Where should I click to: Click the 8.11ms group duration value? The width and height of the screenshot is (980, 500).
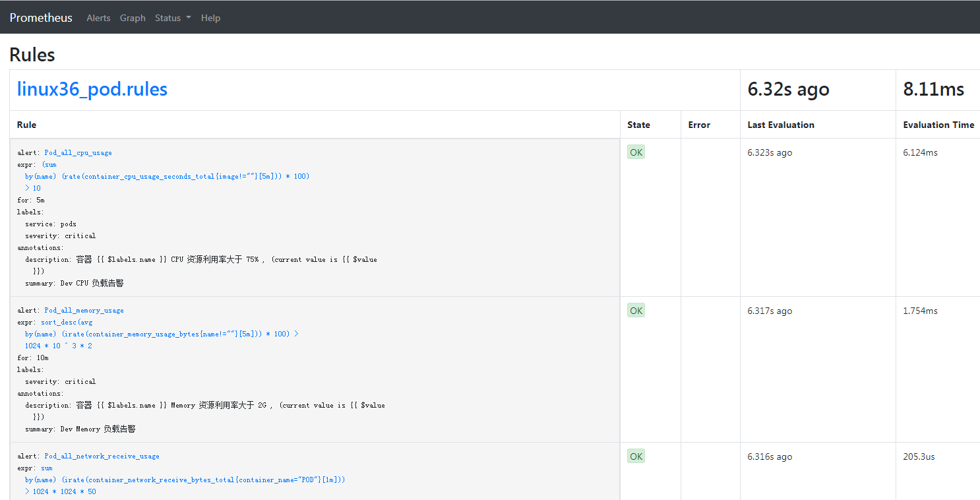coord(934,89)
